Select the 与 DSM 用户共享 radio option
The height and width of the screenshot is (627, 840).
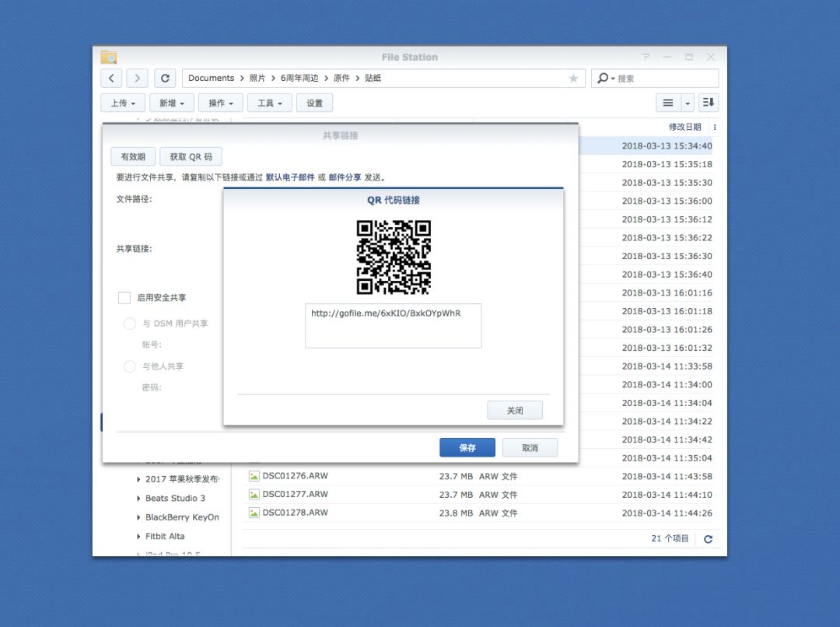(x=130, y=324)
